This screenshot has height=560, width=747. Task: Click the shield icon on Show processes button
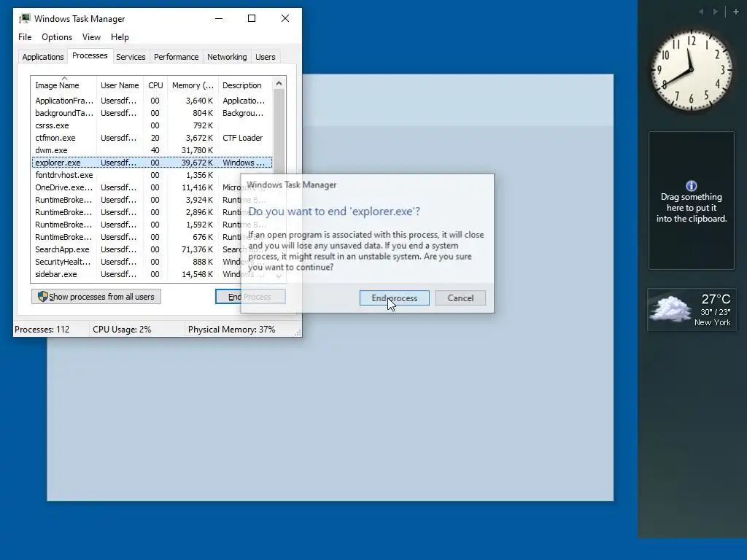click(42, 297)
